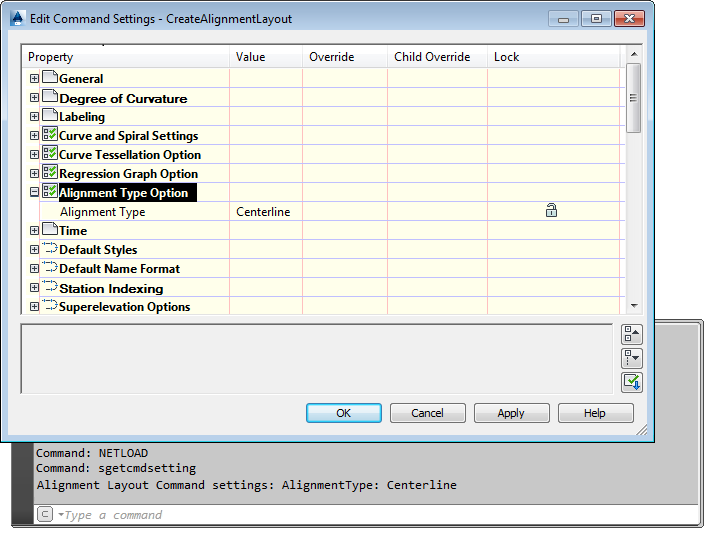The width and height of the screenshot is (716, 538).
Task: Click the dialog resize grip corner
Action: tap(642, 430)
